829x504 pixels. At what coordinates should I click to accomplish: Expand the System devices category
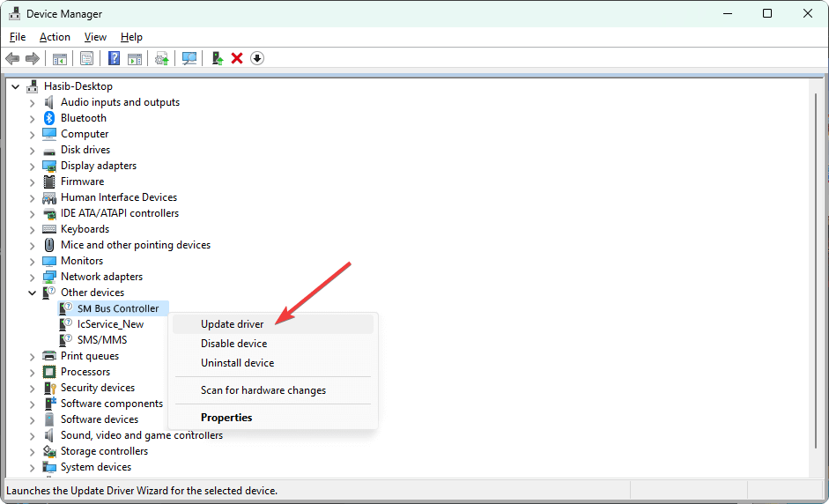click(x=32, y=468)
